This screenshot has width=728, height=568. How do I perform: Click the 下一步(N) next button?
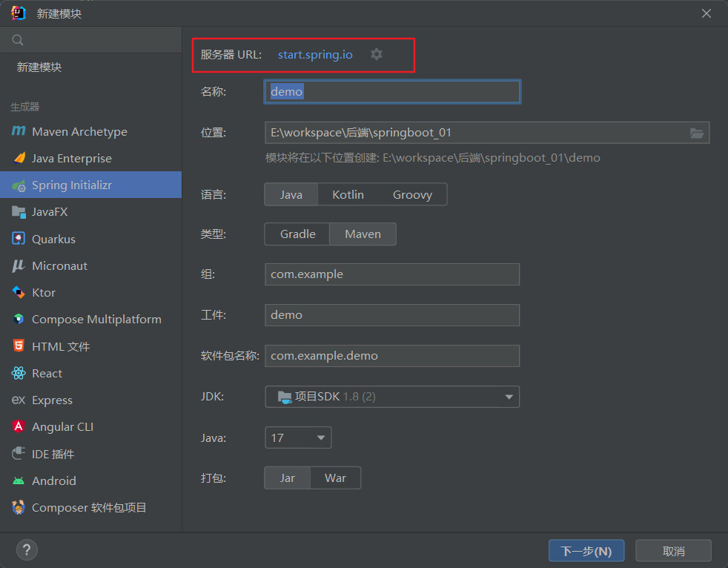pyautogui.click(x=586, y=551)
